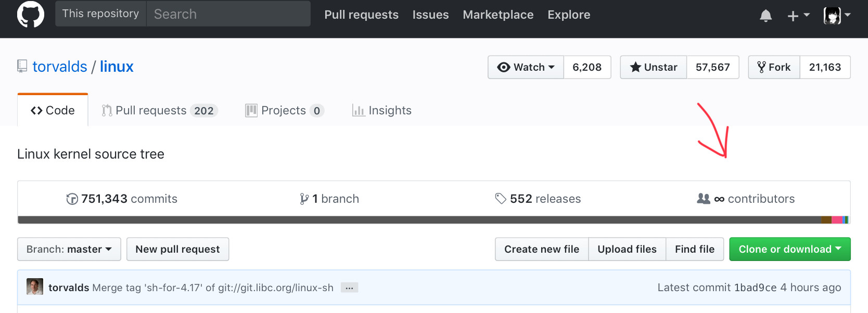Open the GitHub home logo
This screenshot has height=313, width=868.
pyautogui.click(x=31, y=14)
